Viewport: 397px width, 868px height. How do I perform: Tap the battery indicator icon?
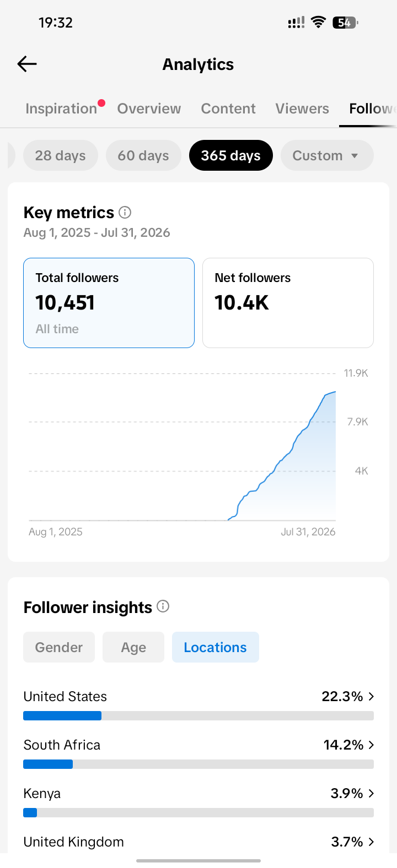point(345,23)
